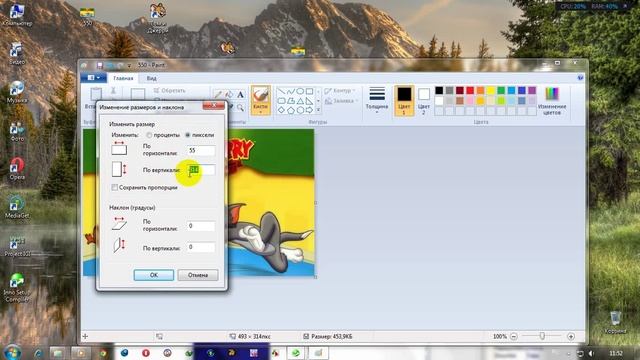640x360 pixels.
Task: Open the Thickness (Толщина) dropdown
Action: click(x=377, y=100)
